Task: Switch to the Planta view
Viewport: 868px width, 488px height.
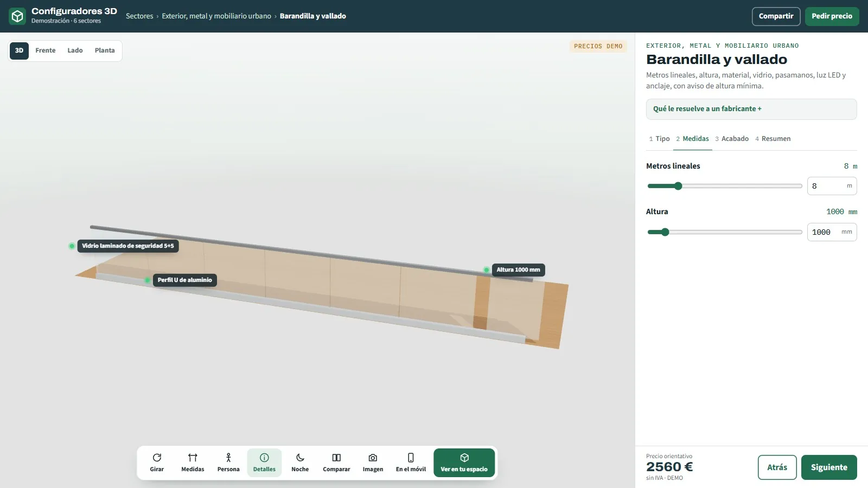Action: click(105, 50)
